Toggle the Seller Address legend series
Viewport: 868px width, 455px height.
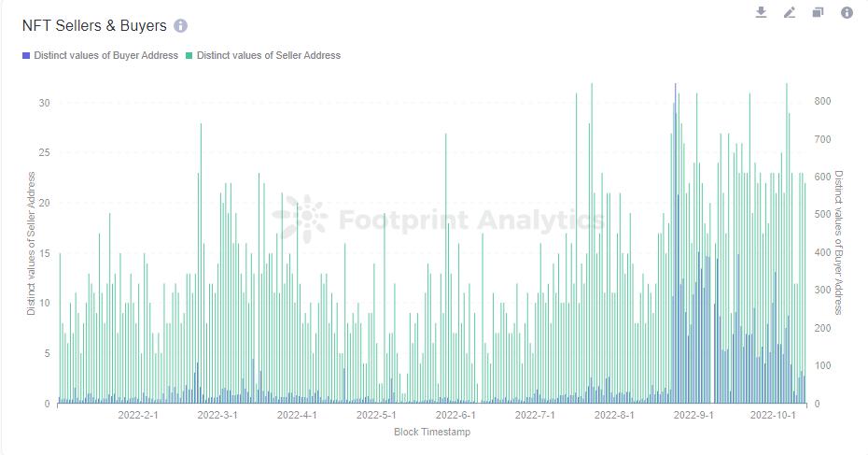coord(268,55)
